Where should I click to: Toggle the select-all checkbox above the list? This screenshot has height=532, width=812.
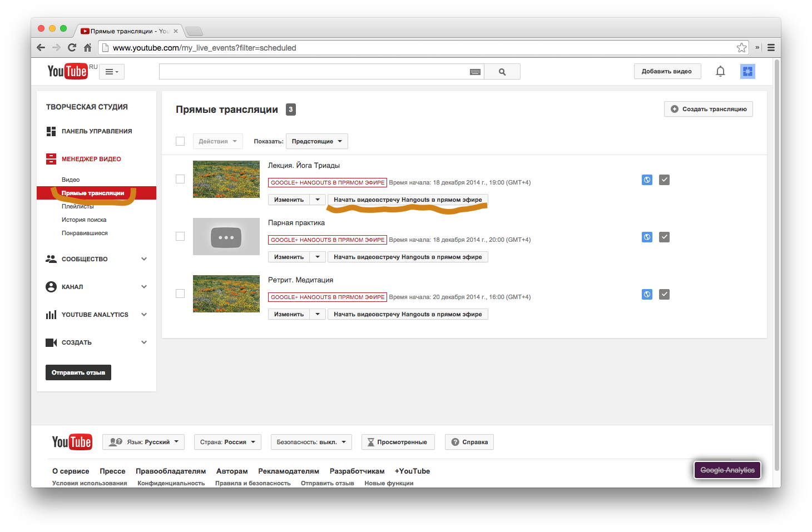tap(180, 141)
